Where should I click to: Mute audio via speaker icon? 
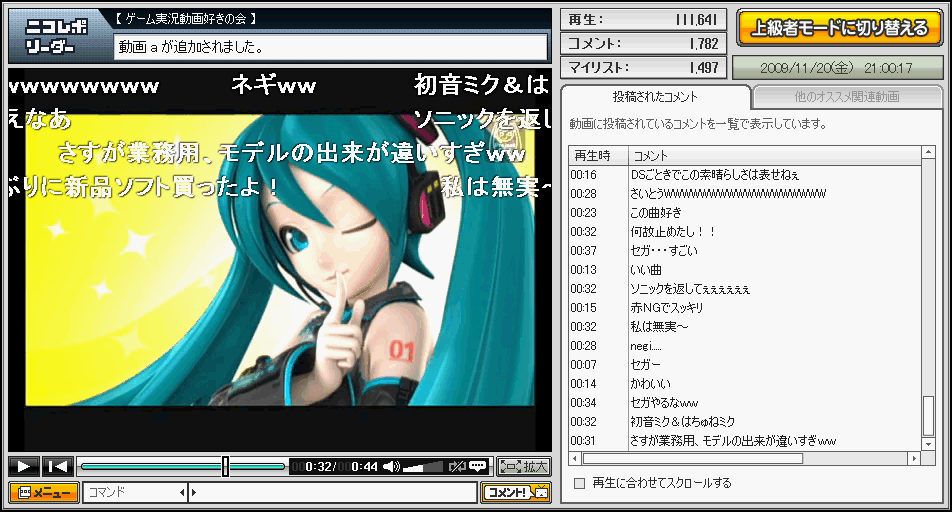coord(391,466)
